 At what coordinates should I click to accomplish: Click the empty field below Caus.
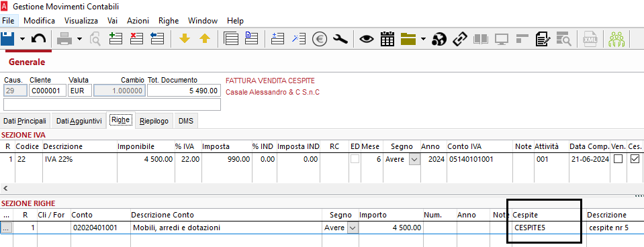[x=112, y=105]
